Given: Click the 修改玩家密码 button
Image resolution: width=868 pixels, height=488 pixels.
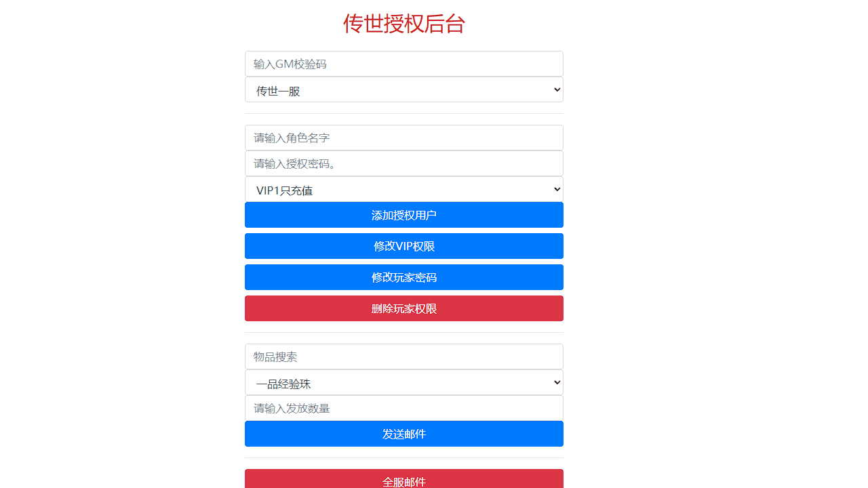Looking at the screenshot, I should point(404,277).
